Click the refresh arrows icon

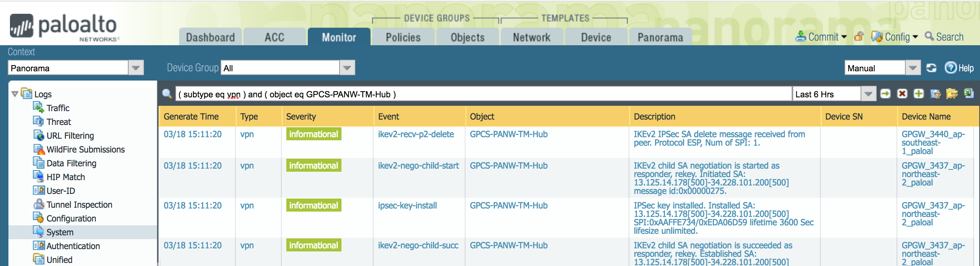tap(931, 68)
